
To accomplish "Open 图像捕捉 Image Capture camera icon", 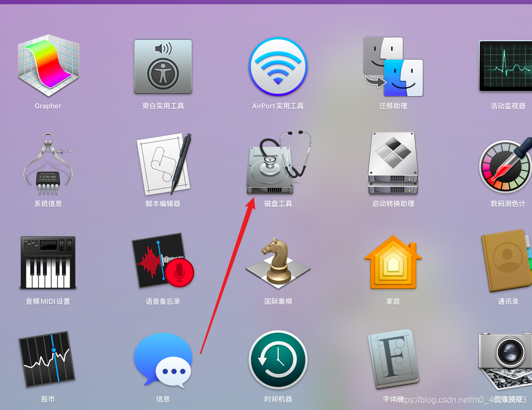I will pos(506,361).
